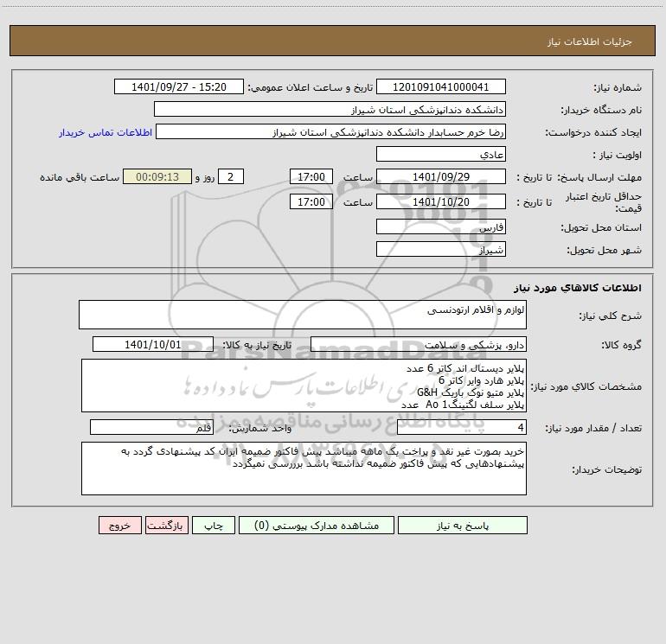Click the اولویت نیاز field عادی
666x644 pixels.
(441, 154)
